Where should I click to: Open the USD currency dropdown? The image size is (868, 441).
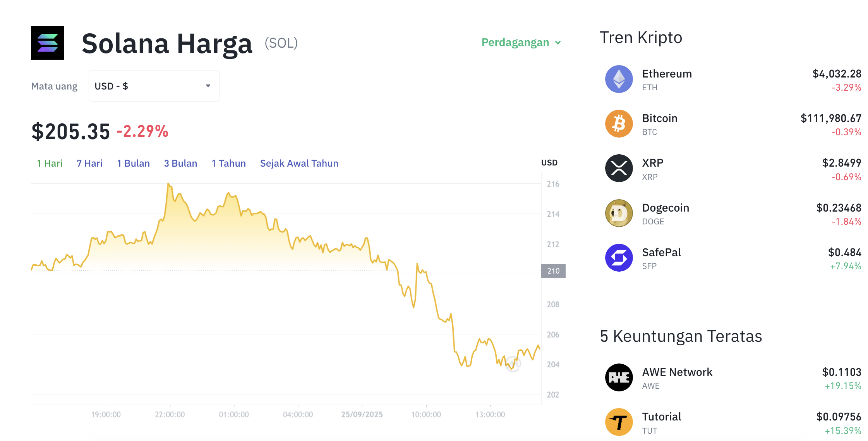pos(153,86)
